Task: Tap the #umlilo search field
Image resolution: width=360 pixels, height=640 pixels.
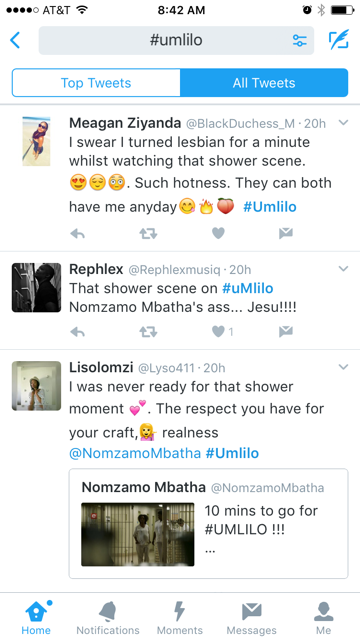Action: [x=176, y=40]
